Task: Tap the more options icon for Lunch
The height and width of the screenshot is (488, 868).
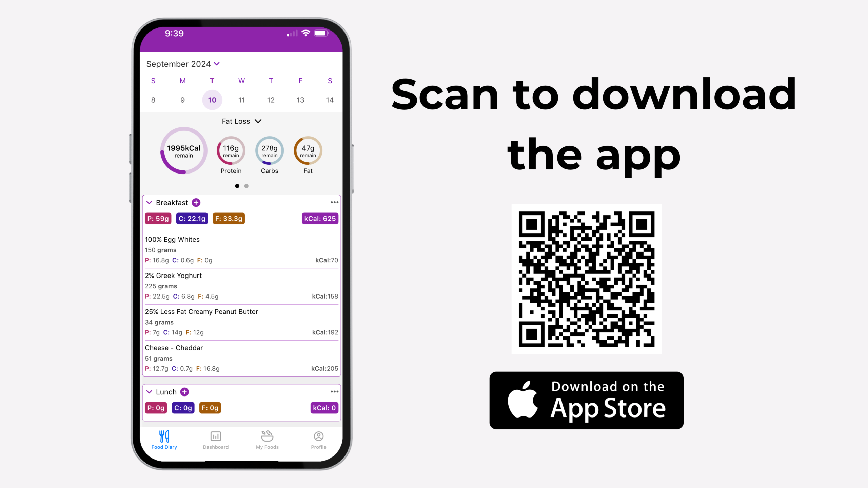Action: tap(334, 391)
